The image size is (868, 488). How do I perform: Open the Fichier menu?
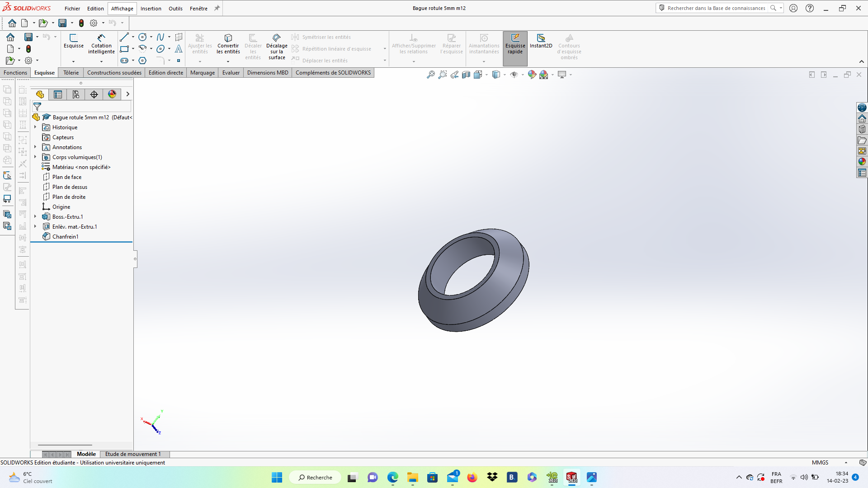(72, 9)
